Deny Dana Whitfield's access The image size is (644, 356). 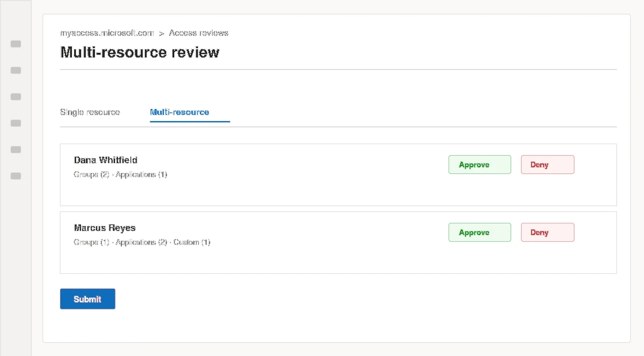pyautogui.click(x=547, y=164)
